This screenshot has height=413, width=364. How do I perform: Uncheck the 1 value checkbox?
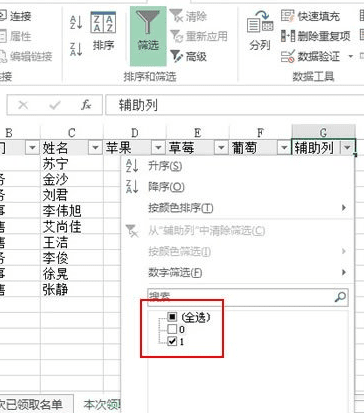tap(172, 341)
